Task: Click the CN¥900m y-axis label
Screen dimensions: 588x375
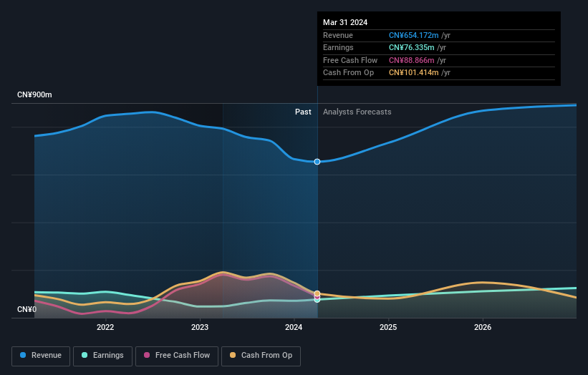Action: (x=34, y=94)
